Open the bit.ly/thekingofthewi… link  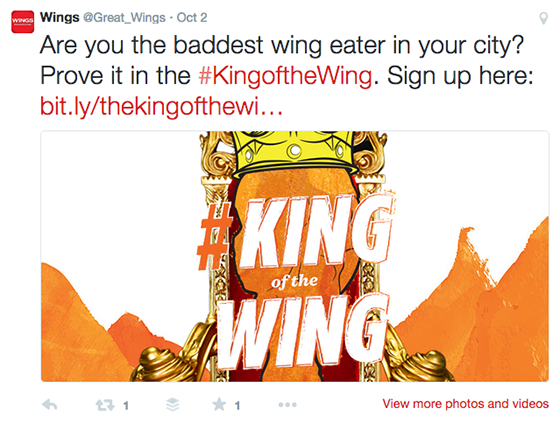pos(161,106)
